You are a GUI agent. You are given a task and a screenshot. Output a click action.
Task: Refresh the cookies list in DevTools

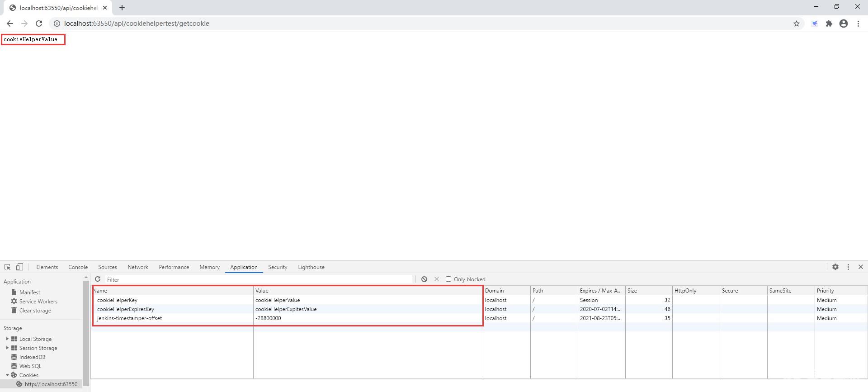98,279
